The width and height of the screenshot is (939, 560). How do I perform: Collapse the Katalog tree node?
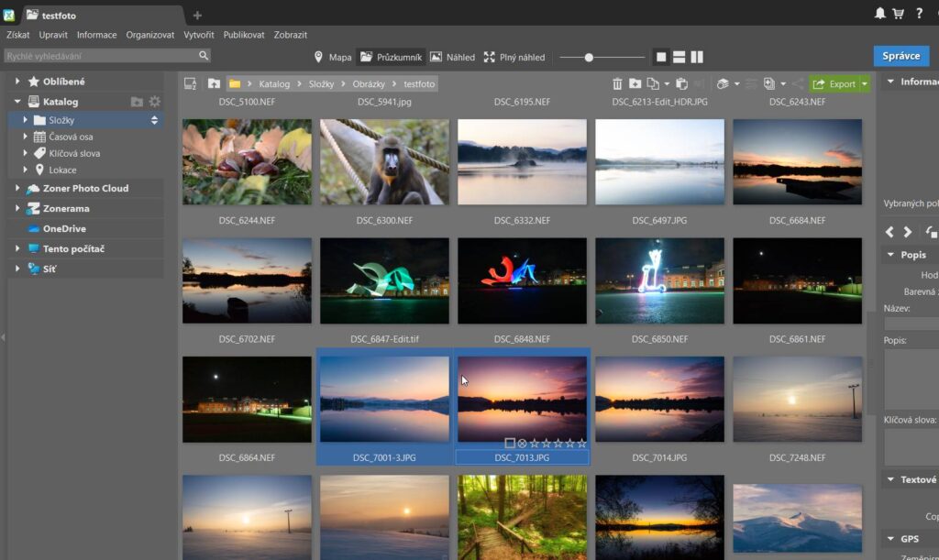tap(17, 102)
